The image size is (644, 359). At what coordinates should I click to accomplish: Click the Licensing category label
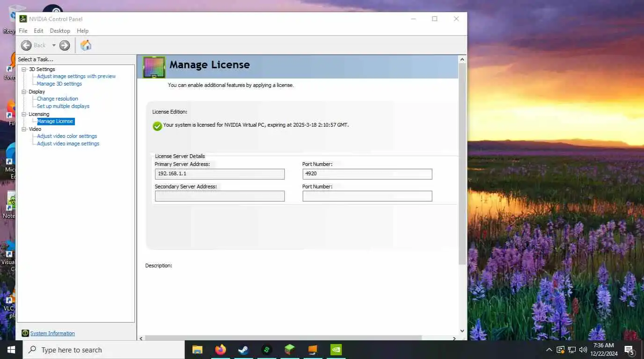point(39,114)
